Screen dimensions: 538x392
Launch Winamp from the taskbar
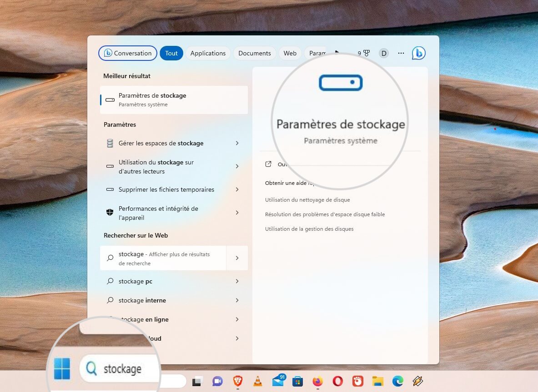click(417, 381)
